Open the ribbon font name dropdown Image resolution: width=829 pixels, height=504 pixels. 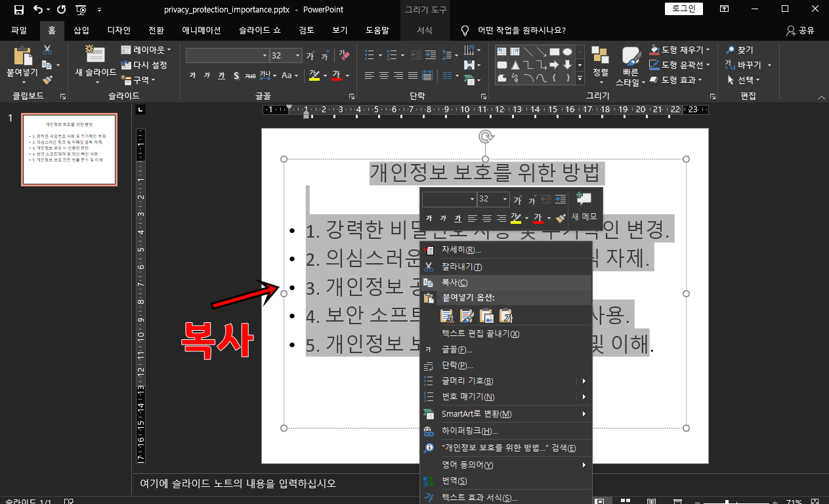(x=265, y=56)
